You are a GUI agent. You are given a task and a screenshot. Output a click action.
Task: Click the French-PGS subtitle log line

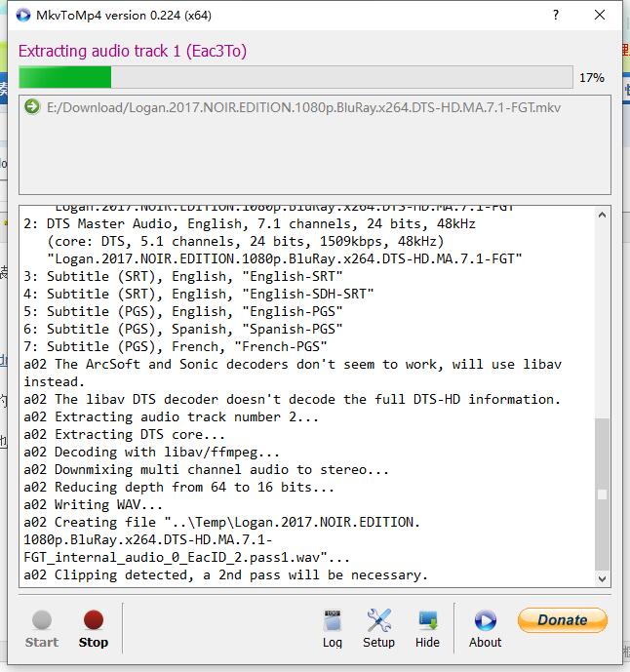tap(176, 346)
